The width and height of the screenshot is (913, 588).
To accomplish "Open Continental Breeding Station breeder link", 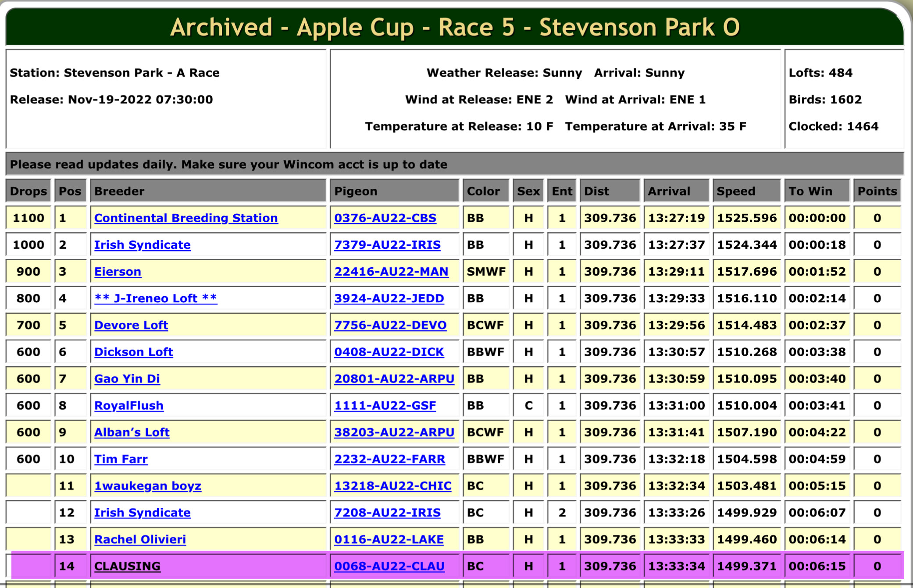I will 186,218.
